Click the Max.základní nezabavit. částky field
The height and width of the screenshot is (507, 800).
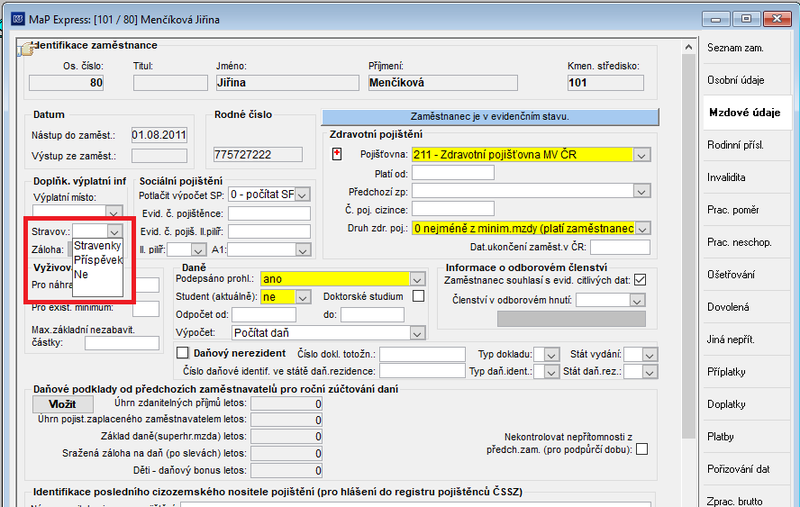pos(122,343)
